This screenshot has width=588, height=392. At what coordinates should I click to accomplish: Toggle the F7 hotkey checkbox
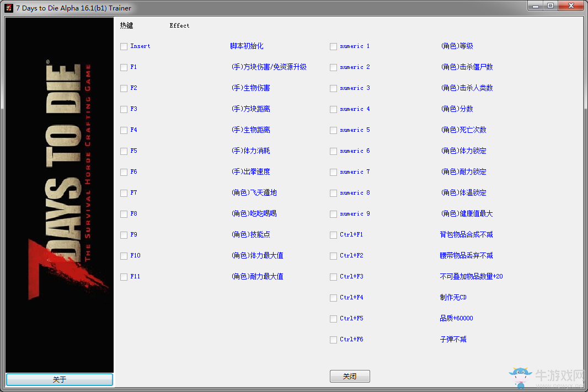pyautogui.click(x=124, y=194)
